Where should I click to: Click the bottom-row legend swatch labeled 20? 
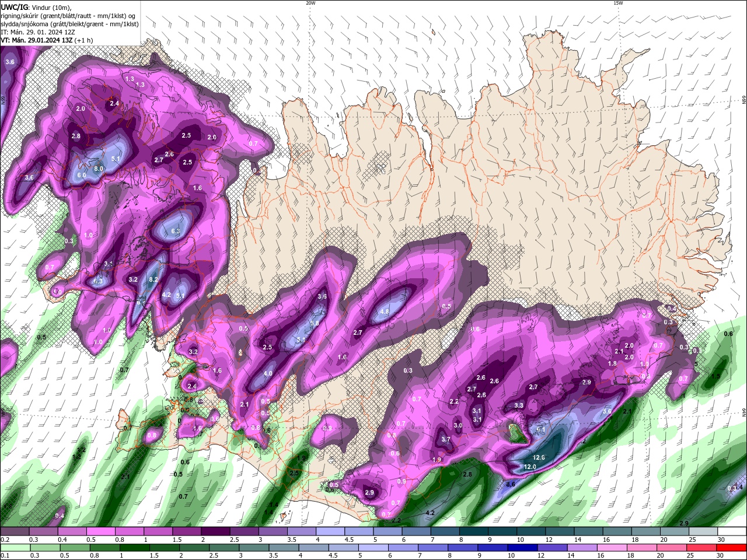tap(672, 548)
